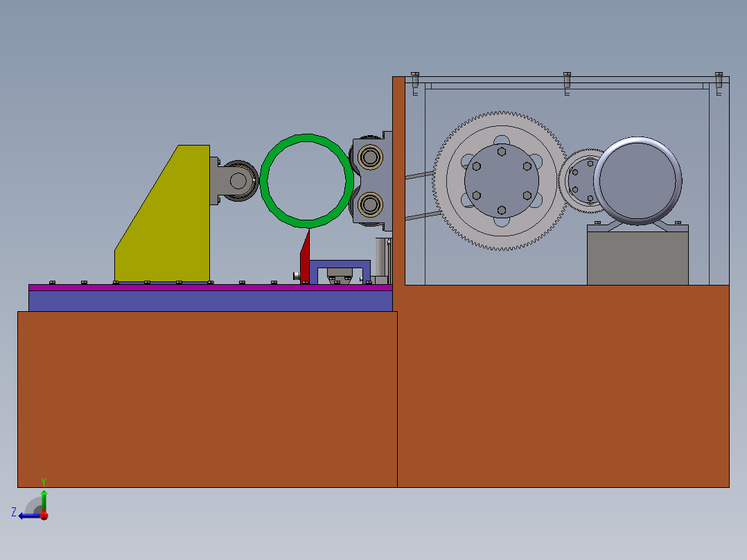
Task: Click the top-right cover bolt
Action: coord(719,80)
